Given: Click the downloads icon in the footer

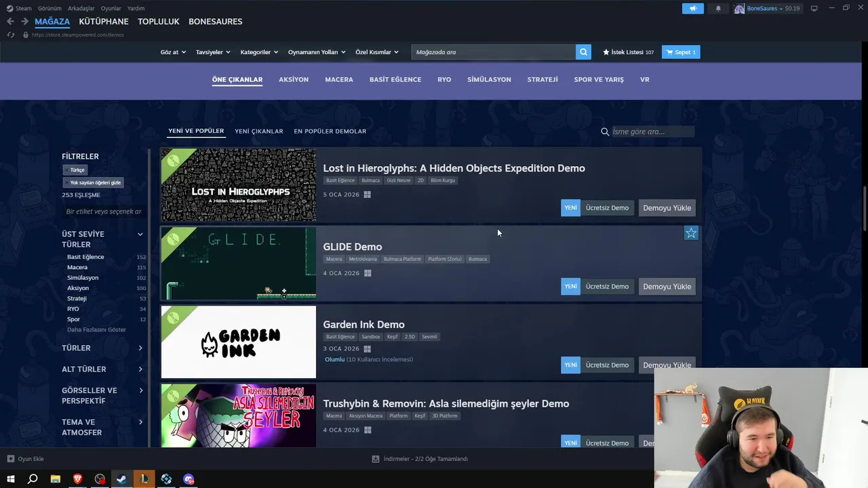Looking at the screenshot, I should point(376,459).
